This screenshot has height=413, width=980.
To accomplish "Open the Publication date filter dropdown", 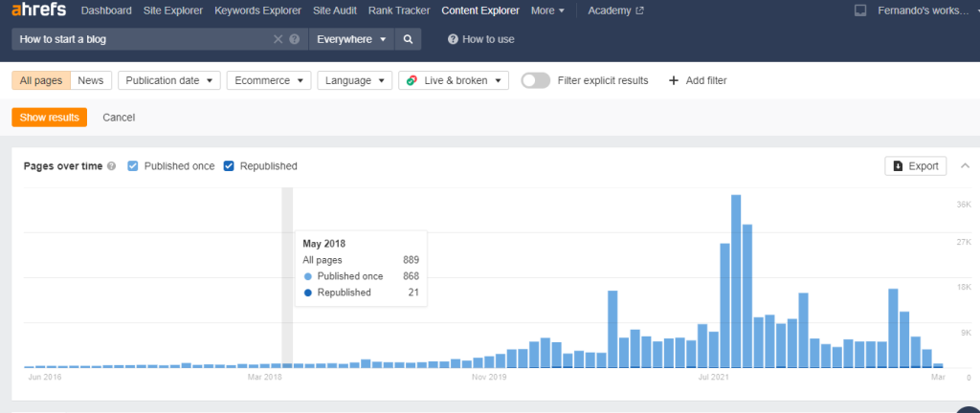I will tap(168, 80).
